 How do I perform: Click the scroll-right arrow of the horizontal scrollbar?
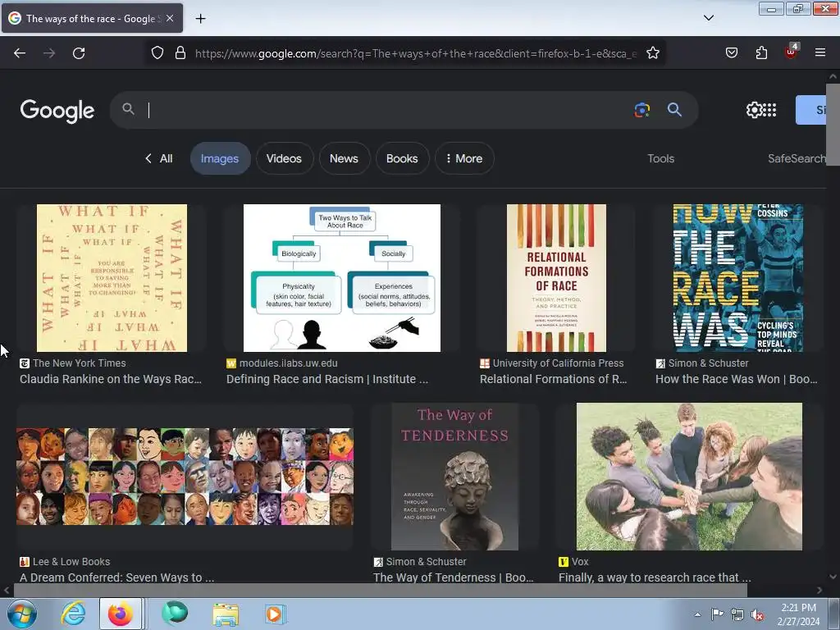[x=819, y=591]
